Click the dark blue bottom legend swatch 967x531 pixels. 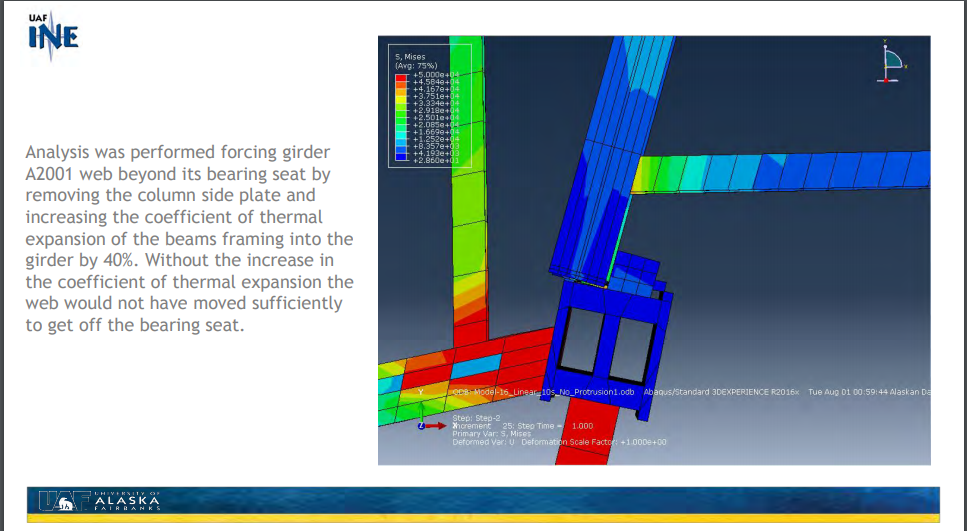(401, 158)
